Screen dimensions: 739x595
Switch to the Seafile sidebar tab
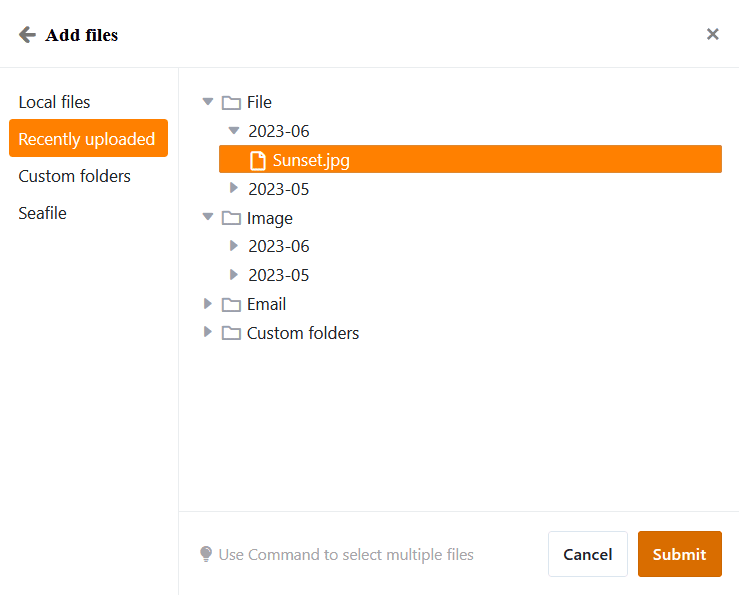coord(42,213)
